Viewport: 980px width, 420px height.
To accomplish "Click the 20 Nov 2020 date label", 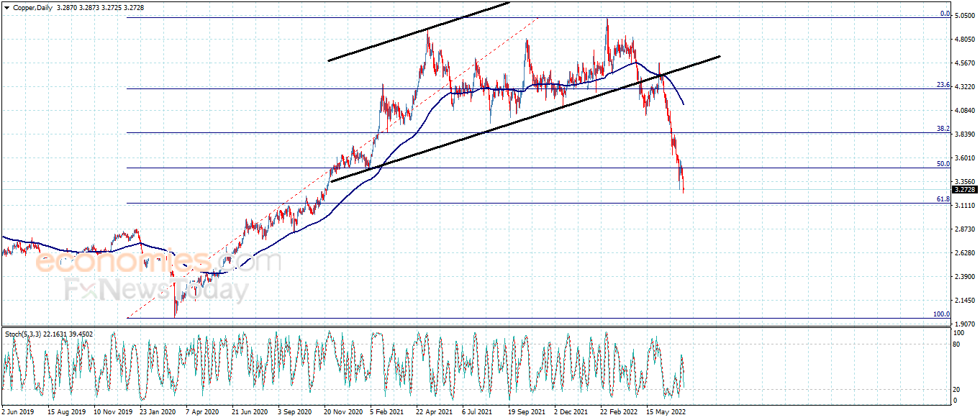I will pos(342,414).
